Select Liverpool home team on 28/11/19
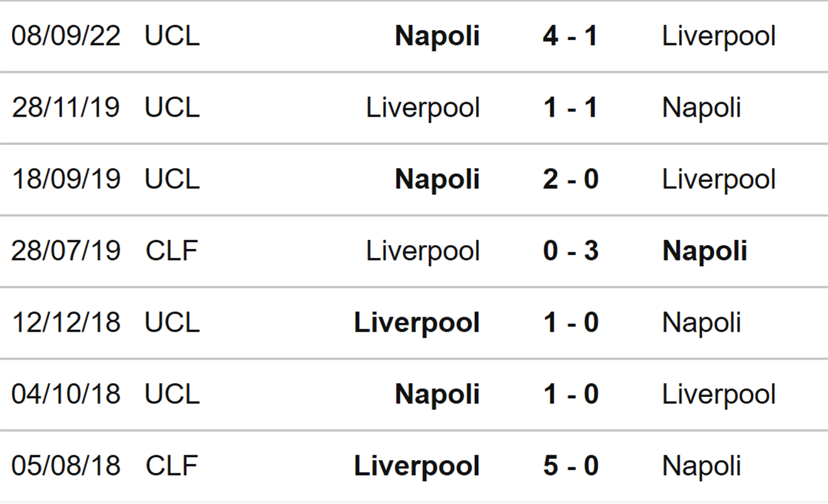Viewport: 828px width, 504px height. pyautogui.click(x=423, y=108)
